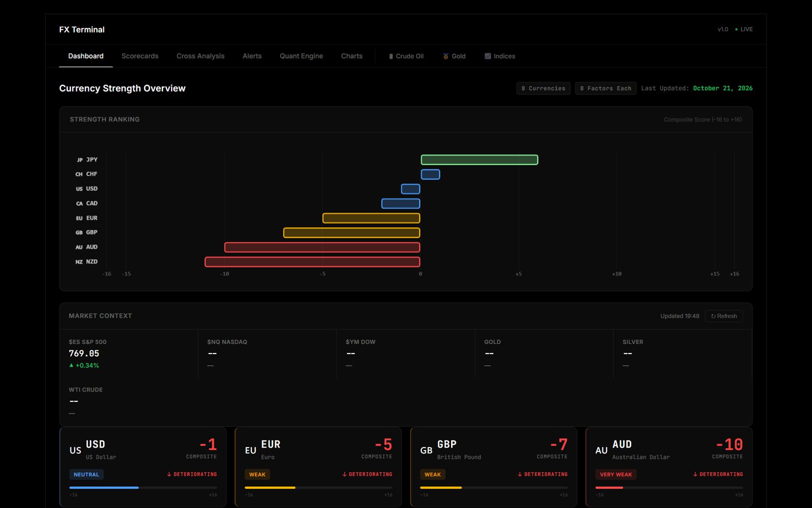This screenshot has width=812, height=508.
Task: Go to the Alerts tab
Action: click(x=252, y=56)
